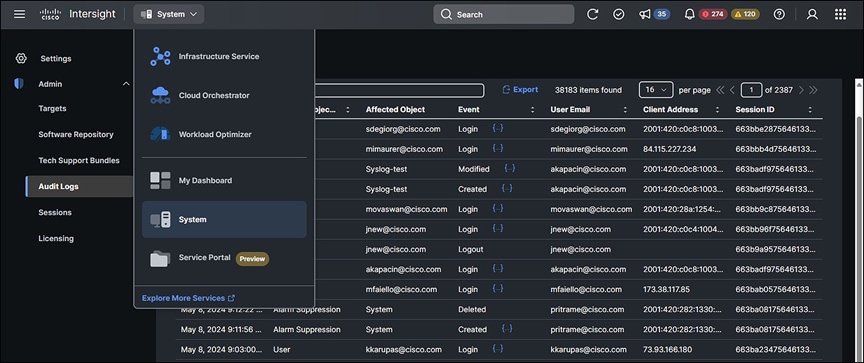
Task: Open the task status checkmark icon
Action: [619, 14]
